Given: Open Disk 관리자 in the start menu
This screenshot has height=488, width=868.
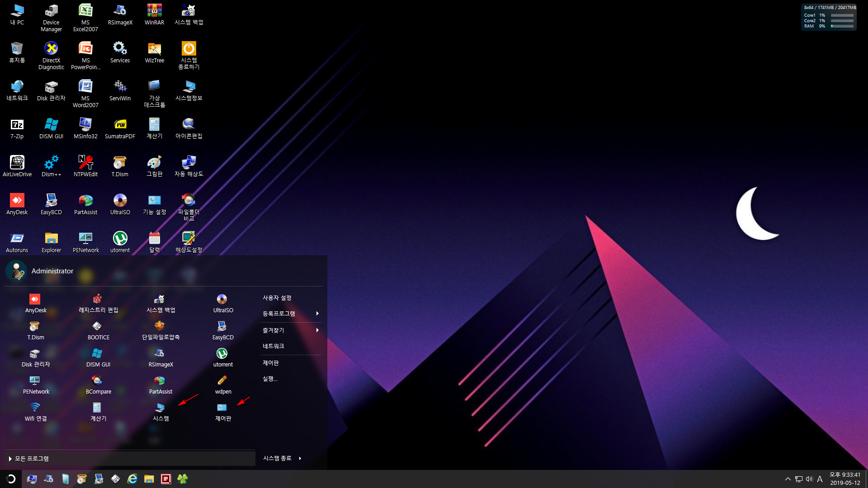Looking at the screenshot, I should click(36, 357).
